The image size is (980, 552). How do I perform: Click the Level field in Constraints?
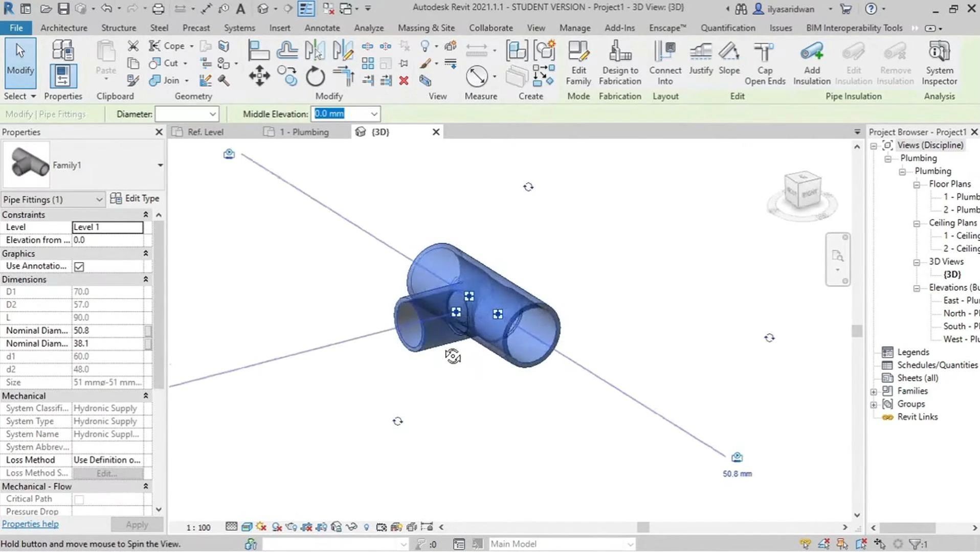click(x=107, y=227)
